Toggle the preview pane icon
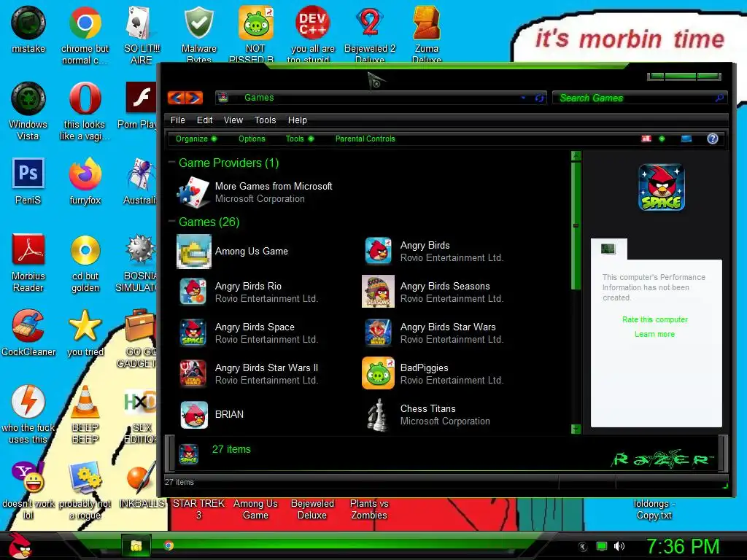The width and height of the screenshot is (747, 560). tap(686, 139)
